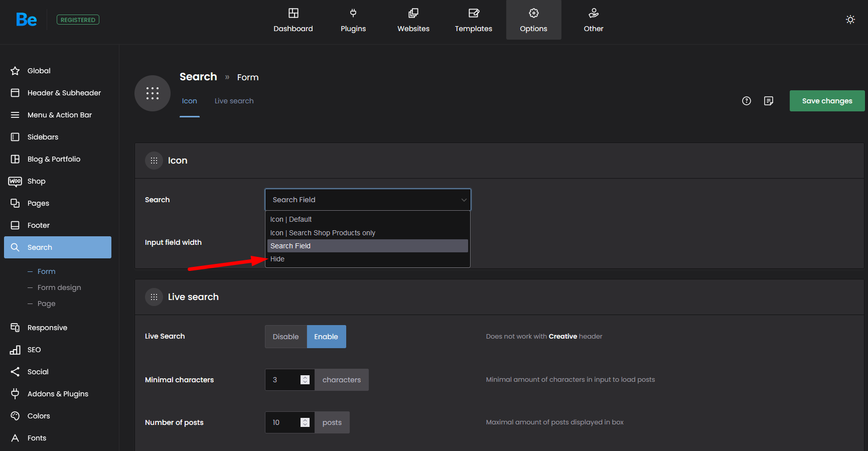The image size is (868, 451).
Task: Open the Websites section
Action: [x=413, y=20]
